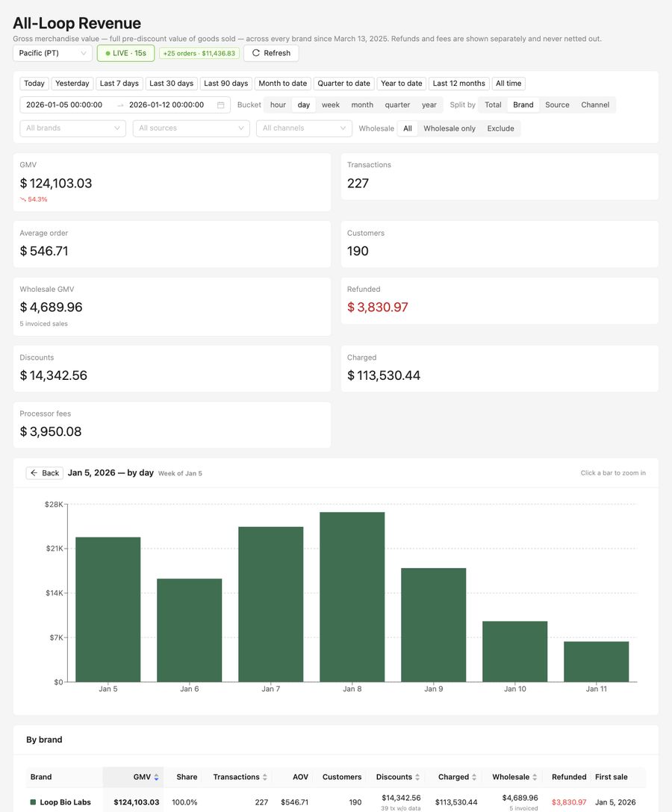The height and width of the screenshot is (812, 672).
Task: Set Wholesale filter to Exclude
Action: [x=500, y=128]
